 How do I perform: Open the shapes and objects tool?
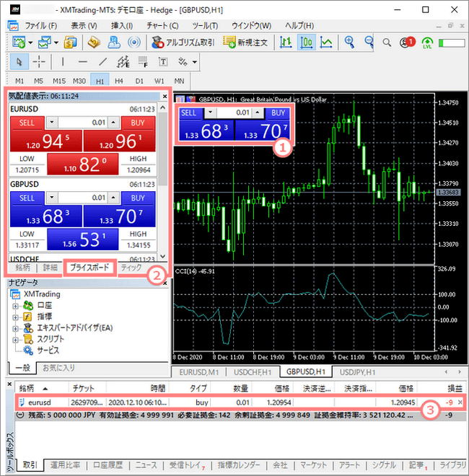click(183, 62)
